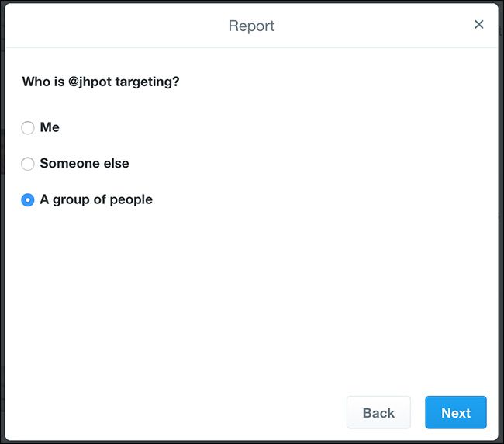Click the "Me" option label text
504x444 pixels.
pyautogui.click(x=50, y=127)
